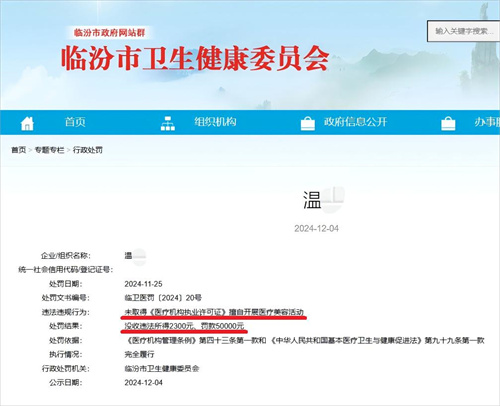Click the 公示日期 value 2024-12-04
This screenshot has width=500, height=406.
point(143,383)
